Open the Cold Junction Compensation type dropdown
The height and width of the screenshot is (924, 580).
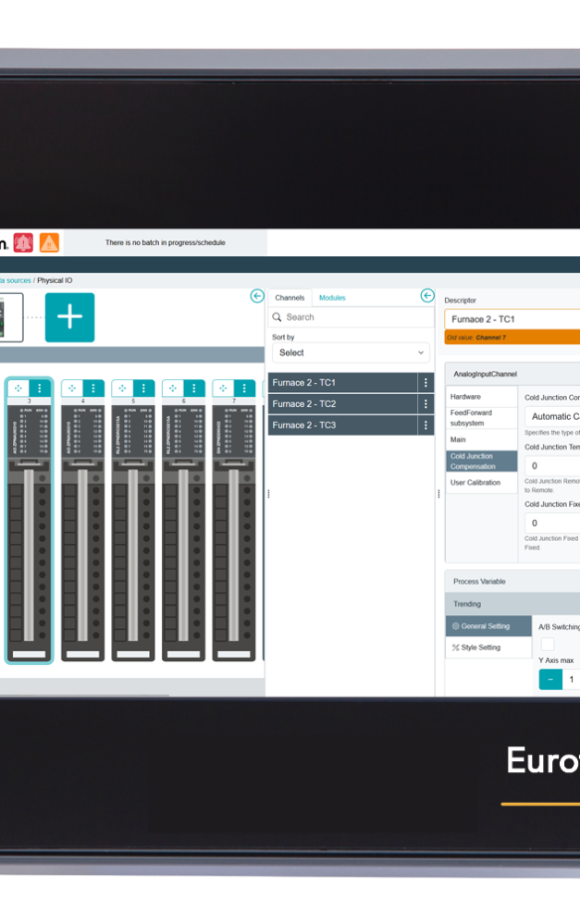pos(553,416)
